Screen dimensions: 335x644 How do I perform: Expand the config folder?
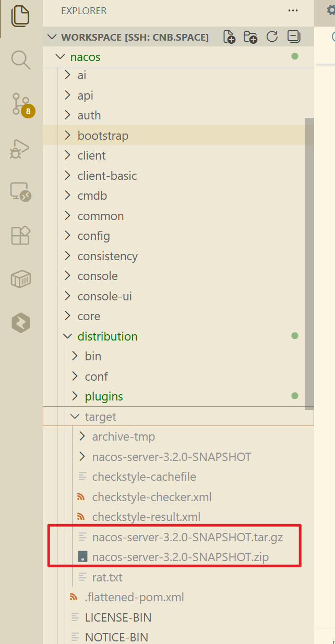coord(178,236)
